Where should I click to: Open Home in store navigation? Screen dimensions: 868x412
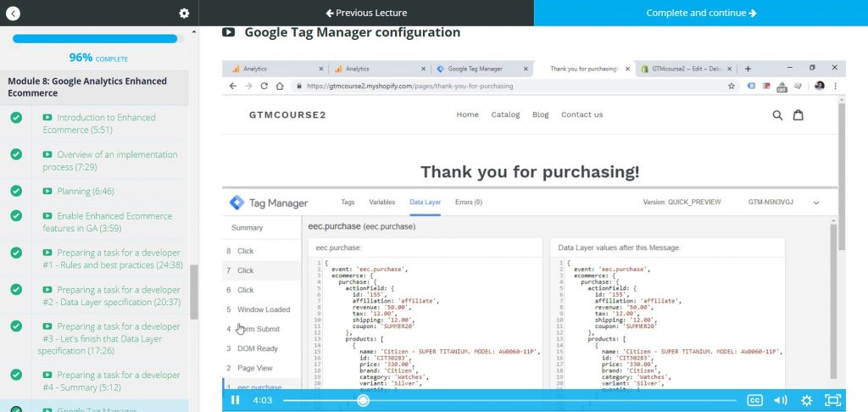coord(467,114)
